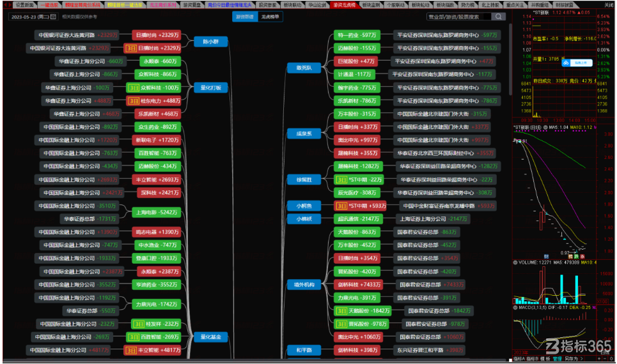Click the magnifier search icon
This screenshot has height=364, width=617.
tap(499, 17)
